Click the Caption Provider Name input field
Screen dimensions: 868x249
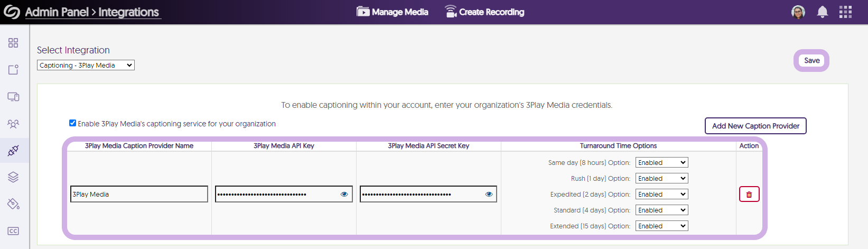(139, 194)
